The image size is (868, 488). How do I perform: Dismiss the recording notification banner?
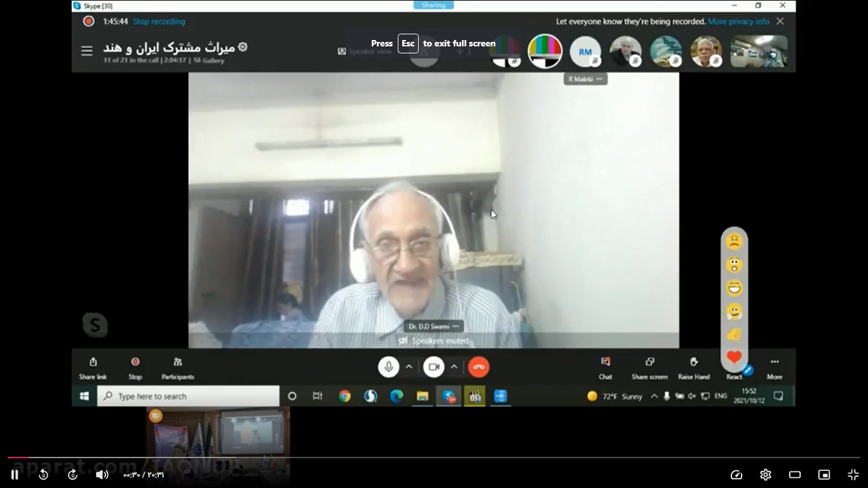(x=780, y=22)
